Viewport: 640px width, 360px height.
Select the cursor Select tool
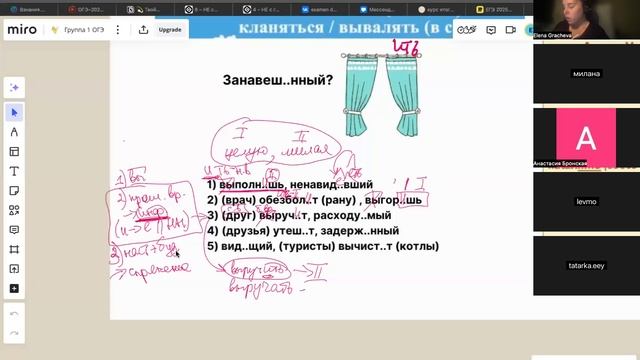tap(14, 112)
